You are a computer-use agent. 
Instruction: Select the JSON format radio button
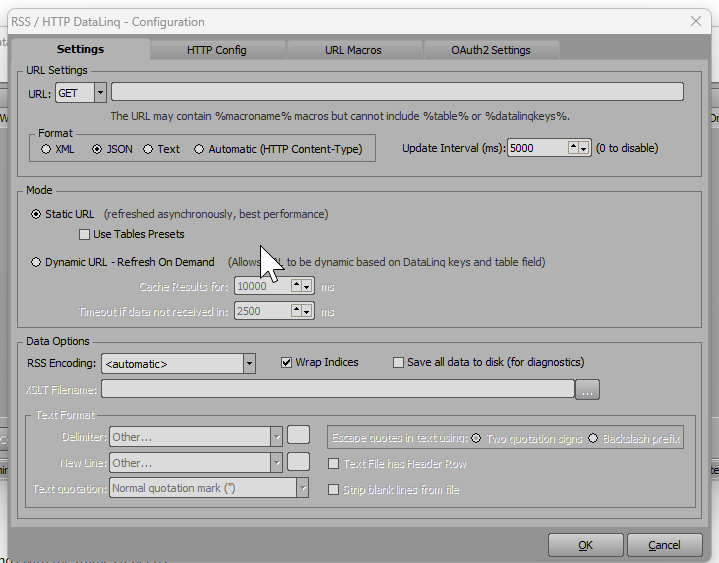pos(97,149)
